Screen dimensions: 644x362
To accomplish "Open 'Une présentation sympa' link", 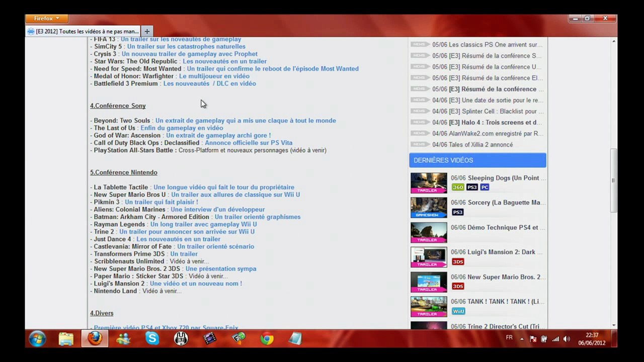I will tap(221, 268).
